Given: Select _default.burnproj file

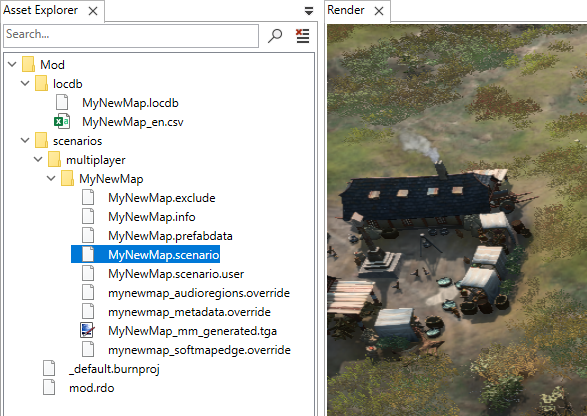Looking at the screenshot, I should [114, 370].
